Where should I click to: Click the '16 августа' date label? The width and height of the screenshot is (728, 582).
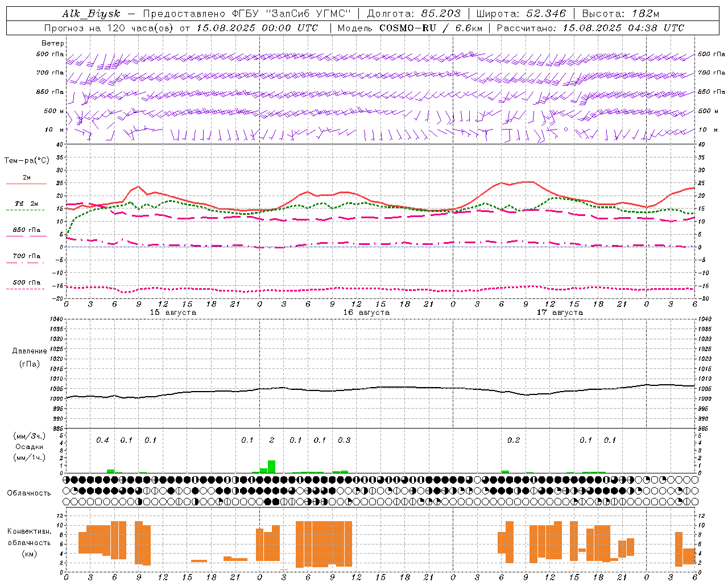tap(366, 313)
